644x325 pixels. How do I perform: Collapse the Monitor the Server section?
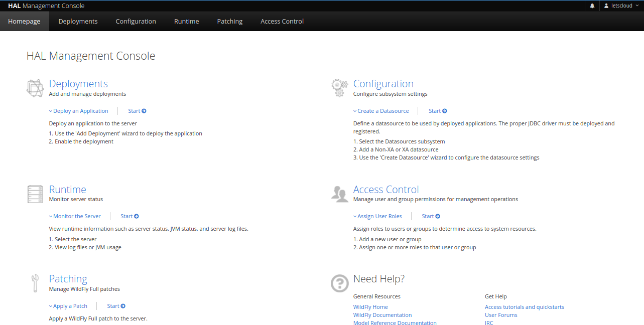(75, 216)
